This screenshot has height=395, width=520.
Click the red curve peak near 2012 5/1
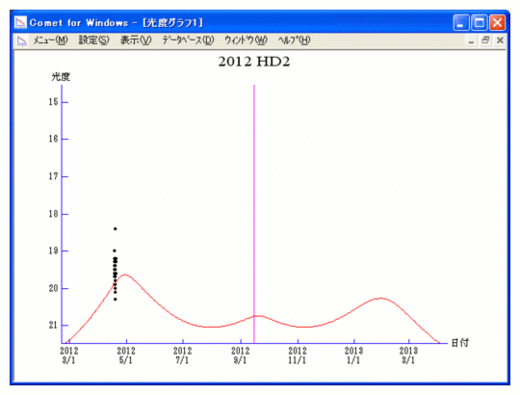[125, 274]
